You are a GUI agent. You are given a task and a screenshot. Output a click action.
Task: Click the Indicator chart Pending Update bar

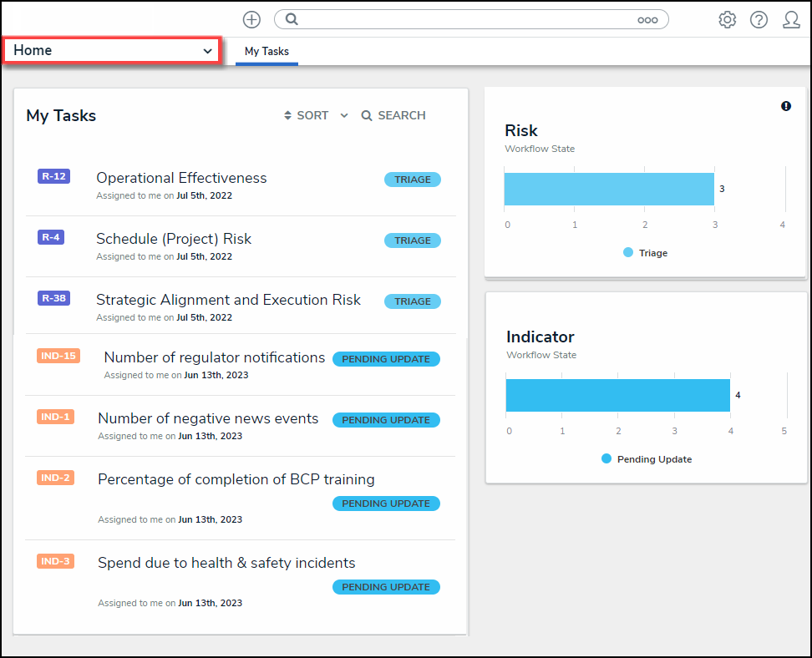point(617,395)
